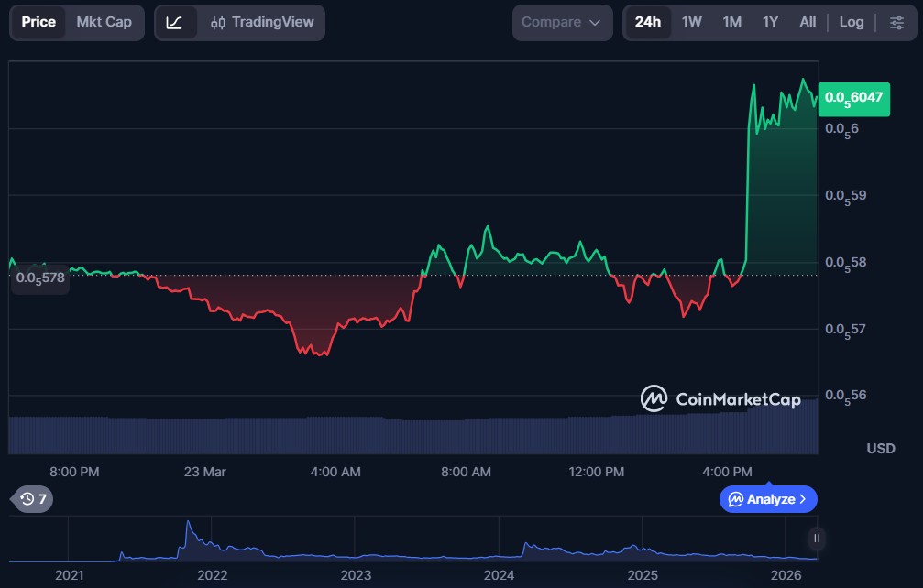Screen dimensions: 923x588
Task: Switch to TradingView candlestick chart
Action: (261, 22)
